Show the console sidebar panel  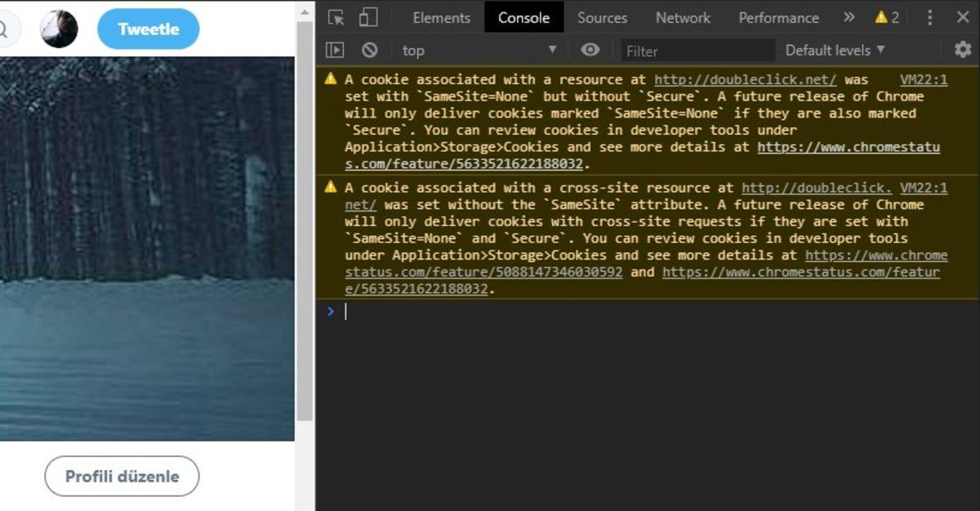pyautogui.click(x=335, y=51)
